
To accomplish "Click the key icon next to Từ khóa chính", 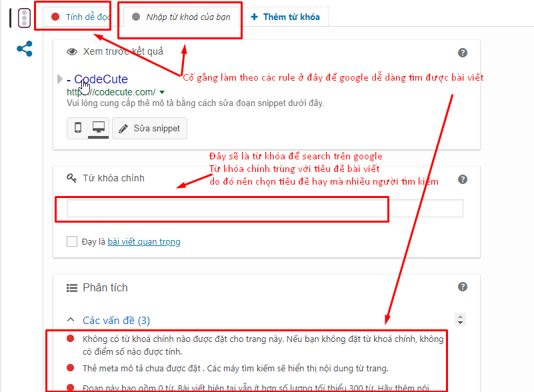I will point(72,178).
